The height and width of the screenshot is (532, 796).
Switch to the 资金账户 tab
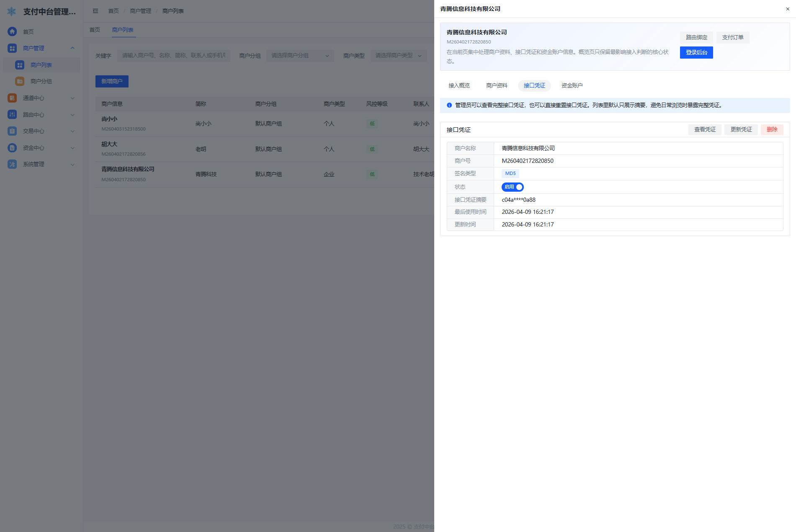pyautogui.click(x=572, y=85)
